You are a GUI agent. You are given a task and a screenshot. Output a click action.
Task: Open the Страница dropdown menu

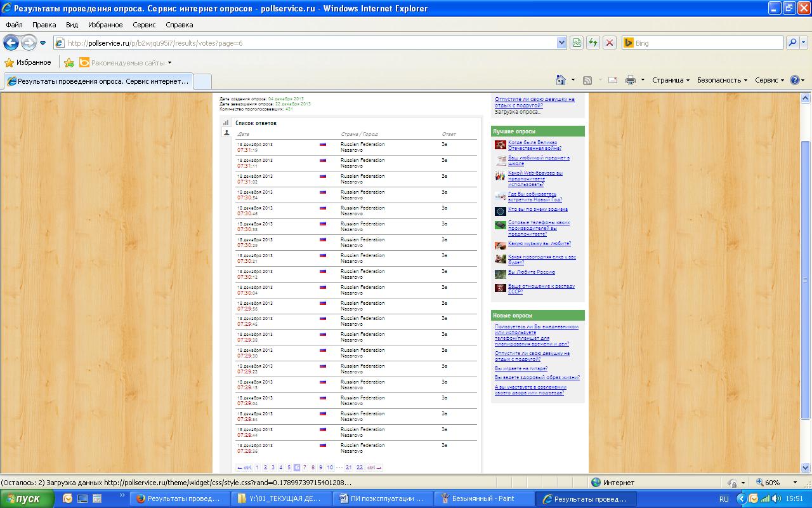click(671, 80)
